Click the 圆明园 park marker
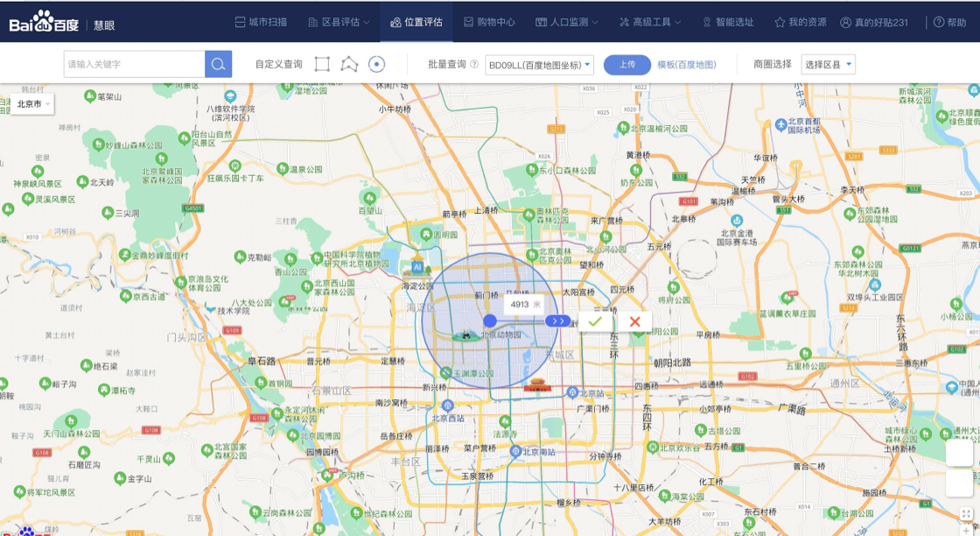980x536 pixels. point(426,236)
